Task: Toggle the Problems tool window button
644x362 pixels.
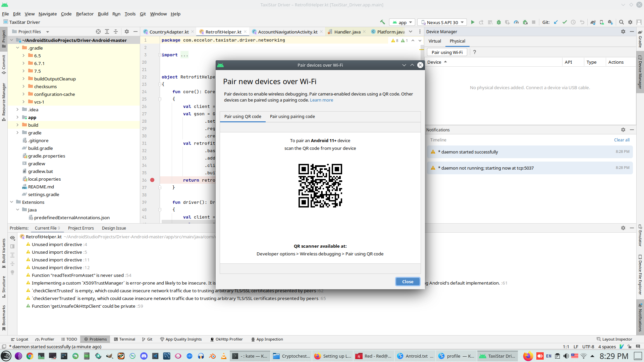Action: click(x=95, y=339)
